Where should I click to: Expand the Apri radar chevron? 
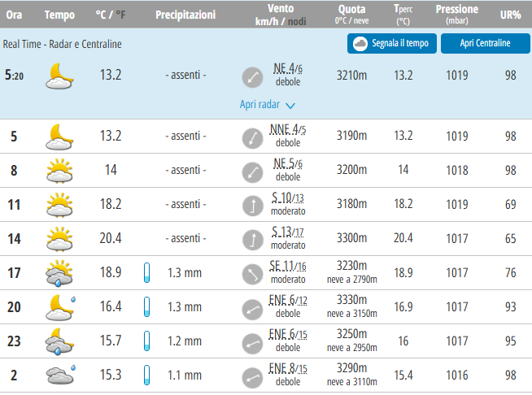coord(290,105)
